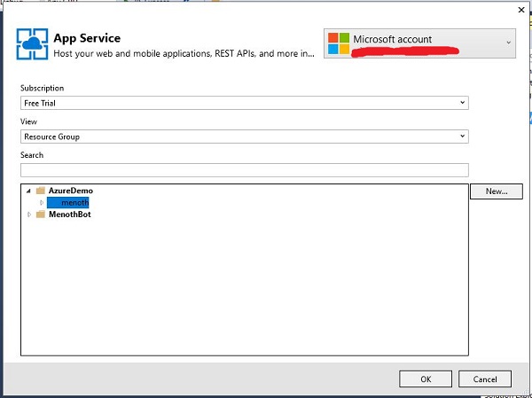The width and height of the screenshot is (532, 398).
Task: Expand the menoth app node
Action: 41,203
